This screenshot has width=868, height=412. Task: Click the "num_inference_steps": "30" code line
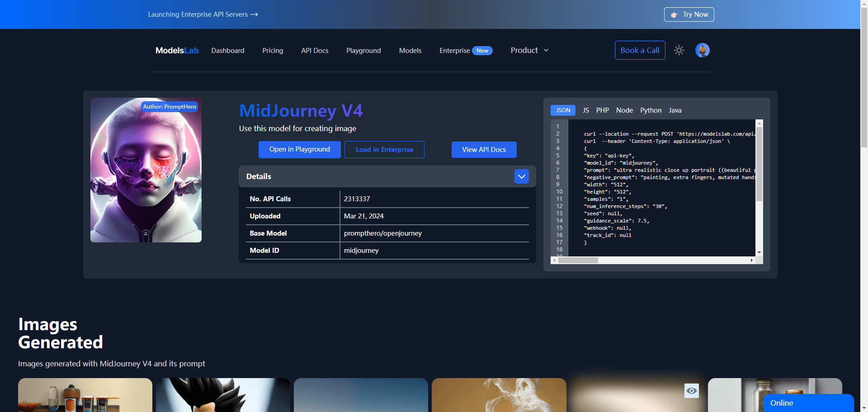625,206
